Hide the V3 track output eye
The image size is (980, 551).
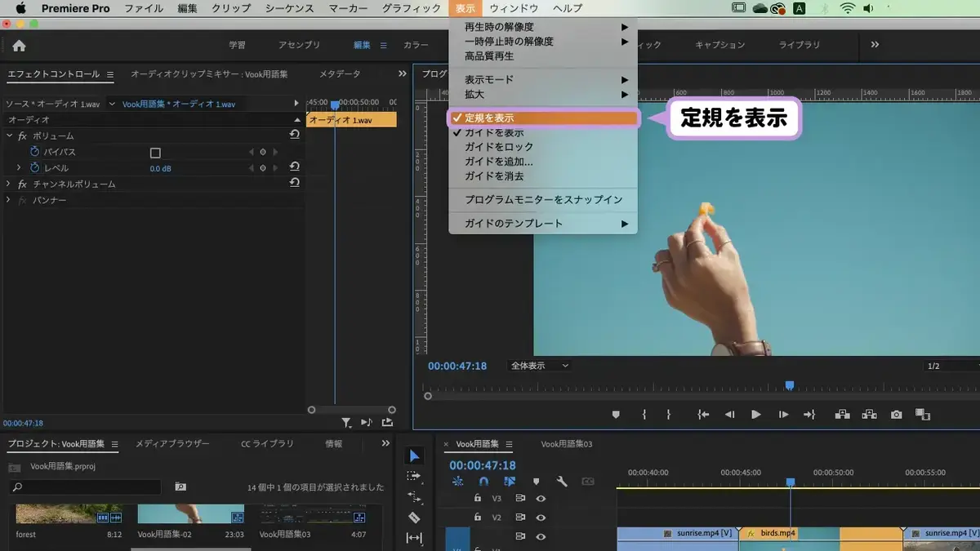coord(541,498)
